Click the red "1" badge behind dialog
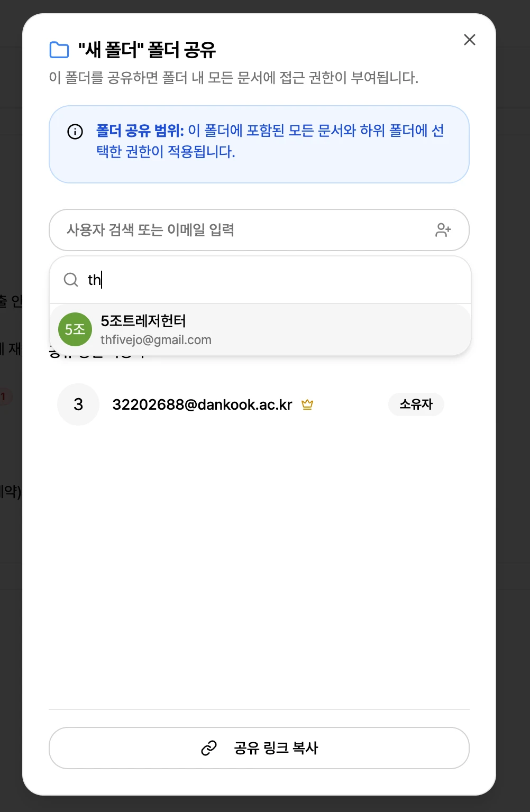The image size is (530, 812). click(x=4, y=396)
